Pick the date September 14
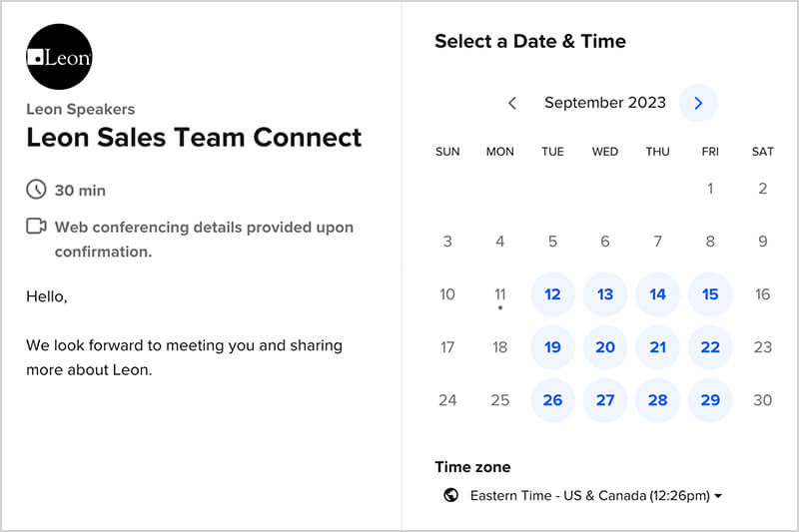The height and width of the screenshot is (532, 799). coord(657,294)
